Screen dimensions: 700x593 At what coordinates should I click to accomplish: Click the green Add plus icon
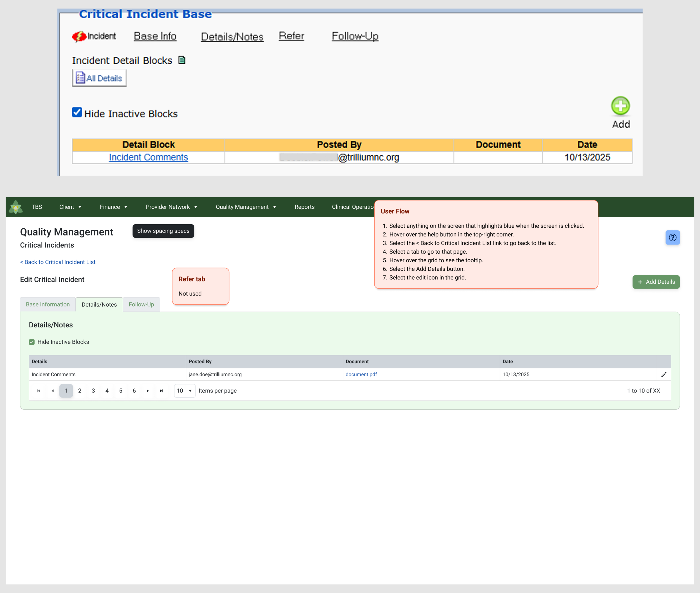(620, 106)
